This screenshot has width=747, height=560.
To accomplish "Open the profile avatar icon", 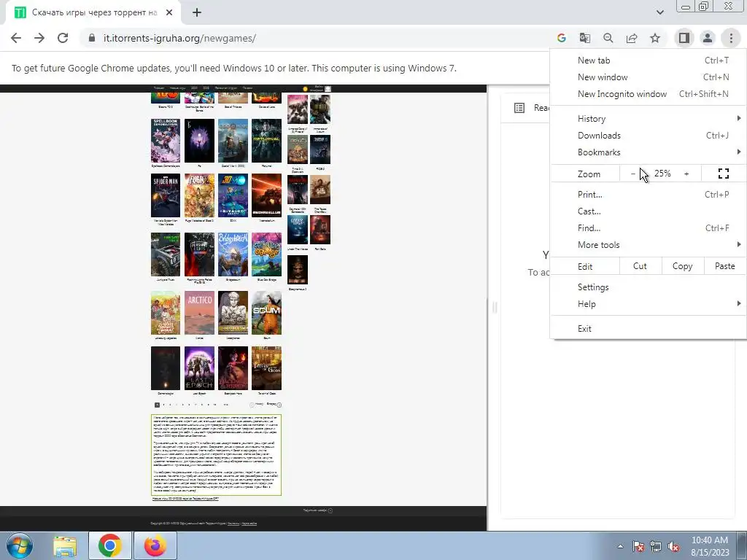I will pyautogui.click(x=708, y=38).
